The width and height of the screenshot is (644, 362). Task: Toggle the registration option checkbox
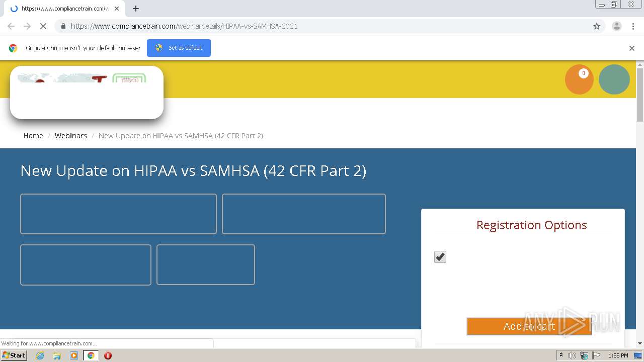point(440,257)
